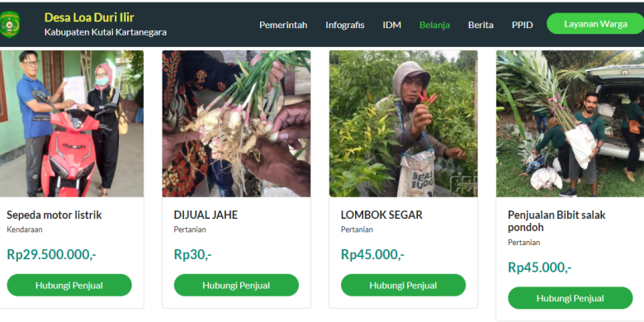Contact seller of Sepeda motor listrik
This screenshot has width=644, height=322.
tap(69, 285)
